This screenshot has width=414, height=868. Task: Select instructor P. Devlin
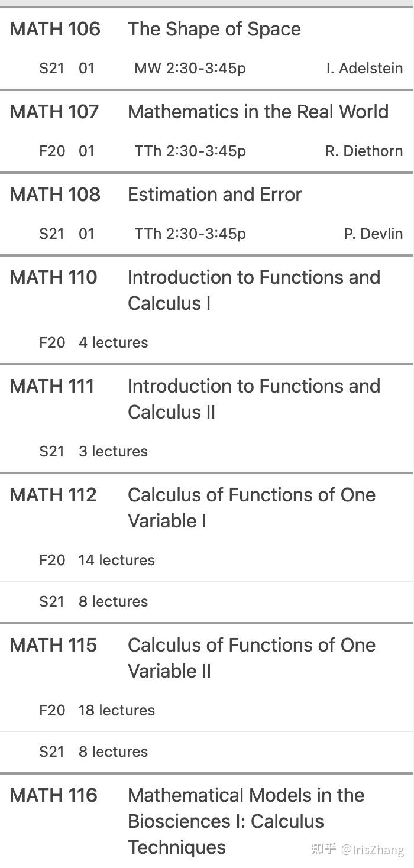(x=373, y=234)
